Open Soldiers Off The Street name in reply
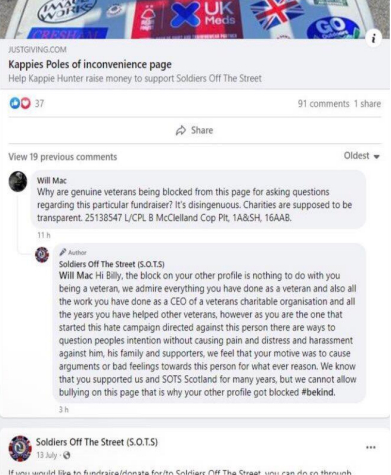The height and width of the screenshot is (475, 391). [112, 264]
